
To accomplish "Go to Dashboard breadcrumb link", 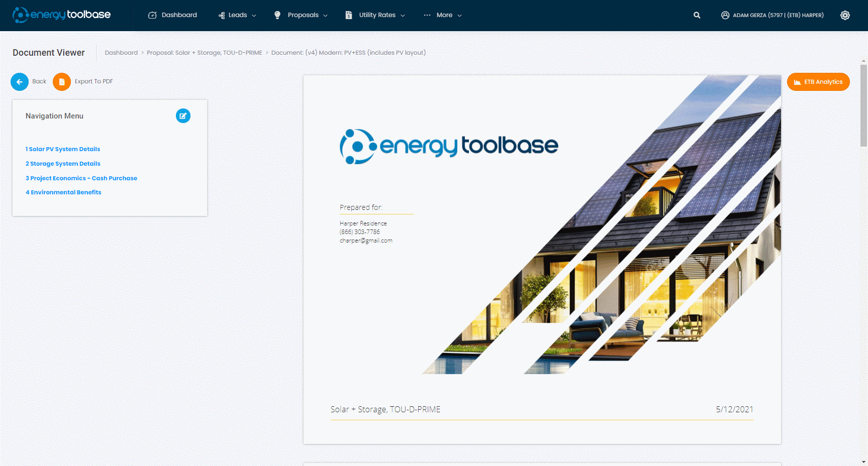I will 121,53.
